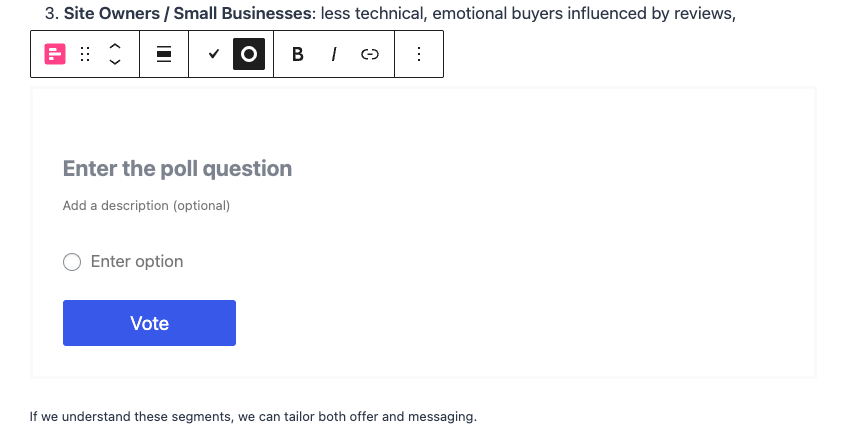Insert a link via the link icon
Image resolution: width=847 pixels, height=432 pixels.
370,55
